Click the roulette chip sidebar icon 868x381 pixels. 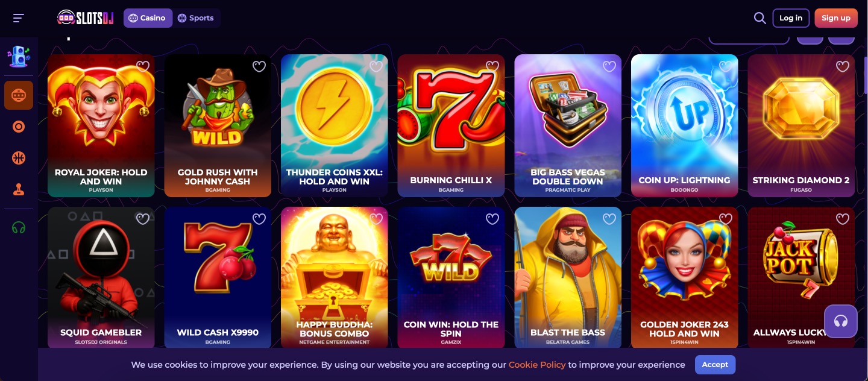19,127
